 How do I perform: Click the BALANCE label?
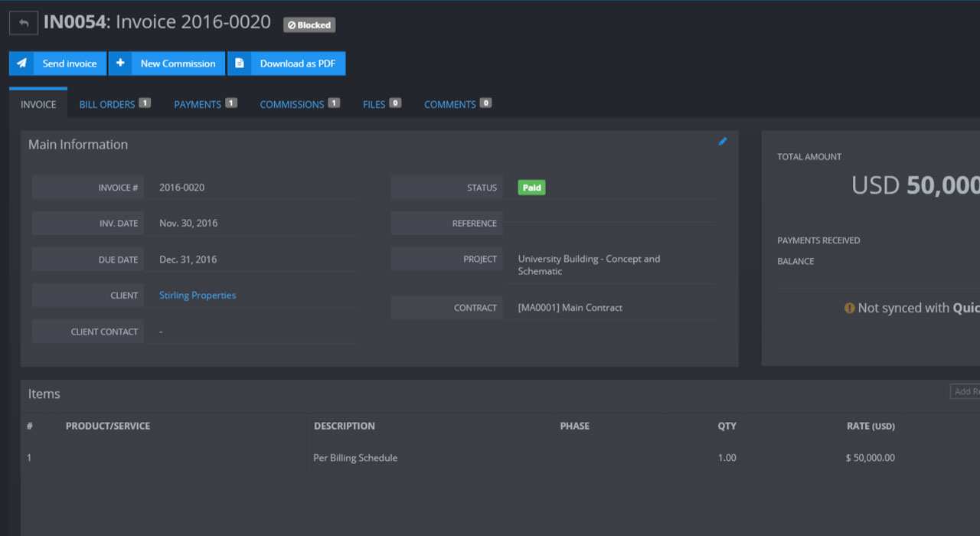coord(795,261)
